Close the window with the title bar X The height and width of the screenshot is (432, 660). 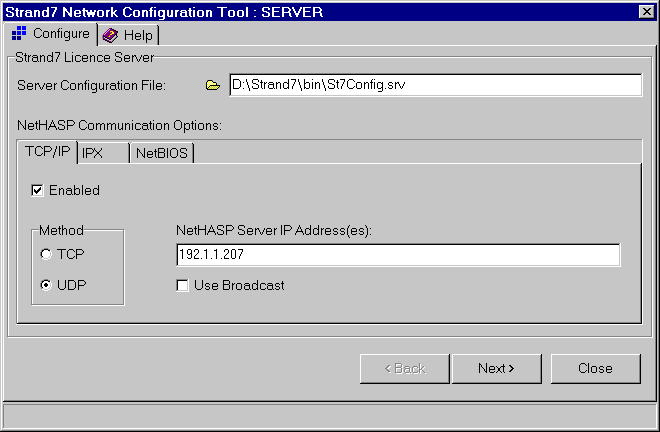(645, 11)
